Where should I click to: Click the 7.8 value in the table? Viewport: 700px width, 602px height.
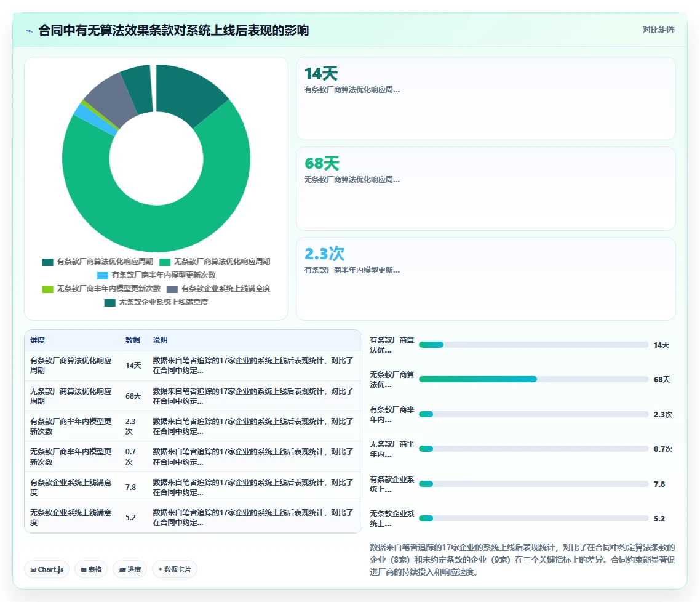pyautogui.click(x=130, y=488)
